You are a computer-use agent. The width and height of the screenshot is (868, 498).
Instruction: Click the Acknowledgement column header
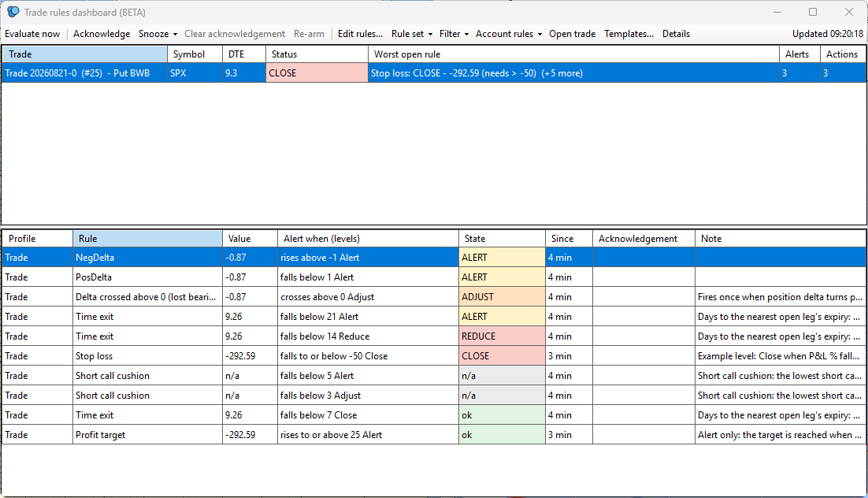pos(644,239)
